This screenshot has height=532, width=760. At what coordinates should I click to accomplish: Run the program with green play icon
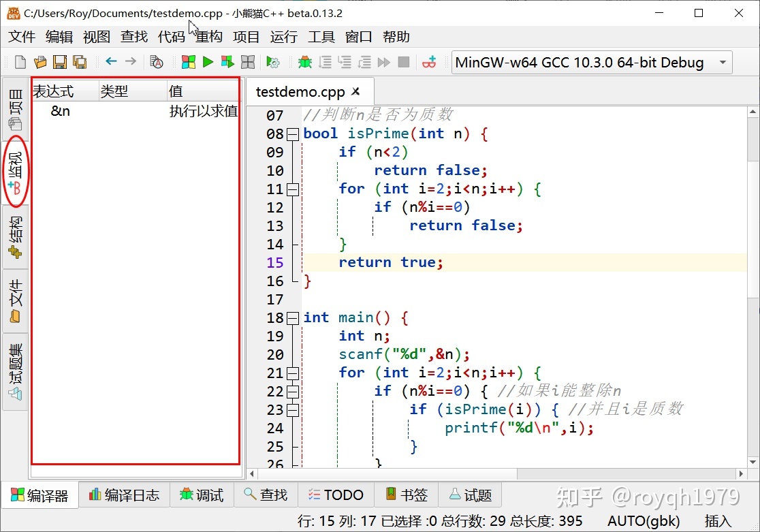(208, 62)
